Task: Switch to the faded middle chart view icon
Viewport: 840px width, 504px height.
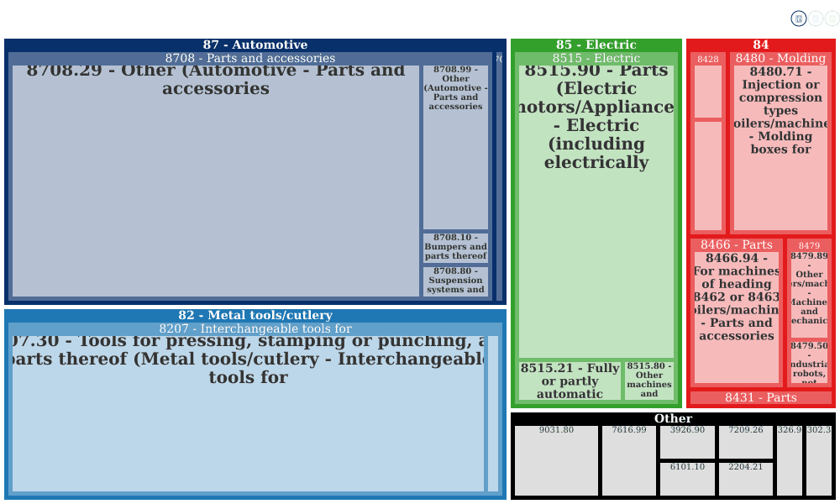Action: click(815, 18)
